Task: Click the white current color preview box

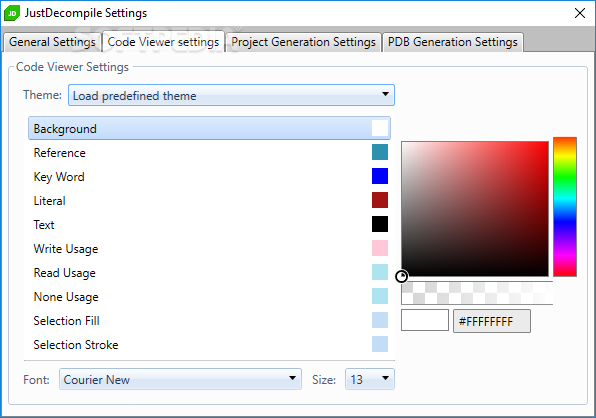Action: 425,320
